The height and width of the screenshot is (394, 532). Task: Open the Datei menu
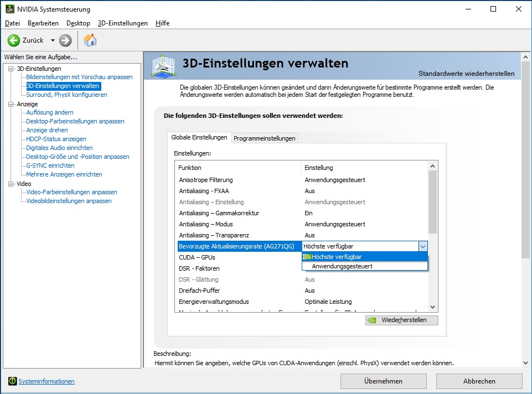coord(13,23)
